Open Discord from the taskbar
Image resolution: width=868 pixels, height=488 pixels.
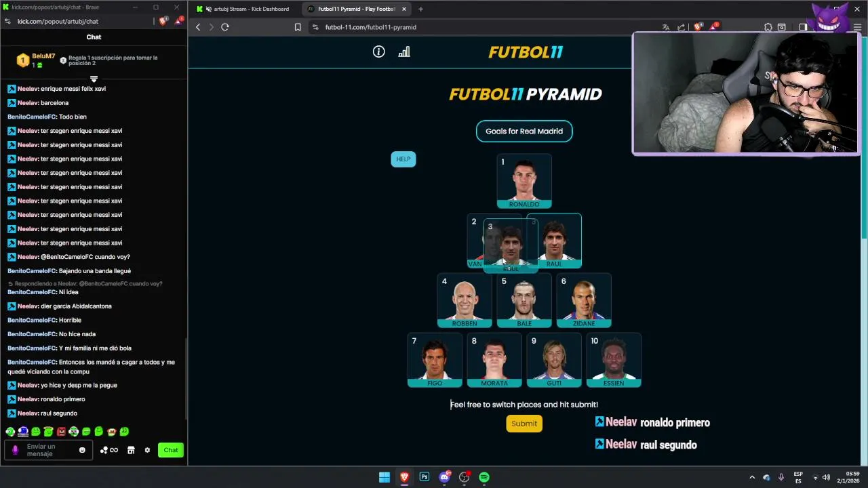click(x=445, y=477)
